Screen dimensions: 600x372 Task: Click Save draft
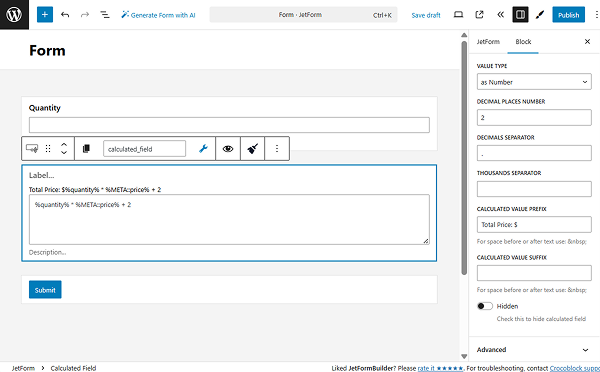pos(426,15)
